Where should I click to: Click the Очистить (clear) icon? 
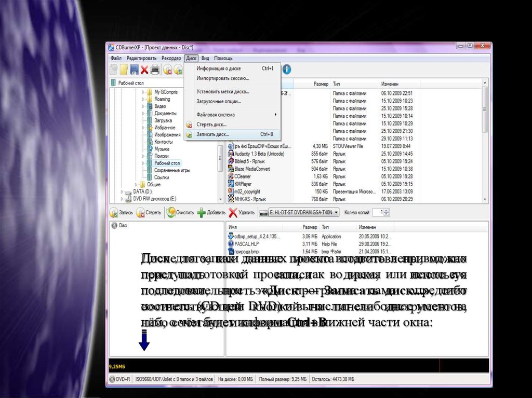pos(171,212)
